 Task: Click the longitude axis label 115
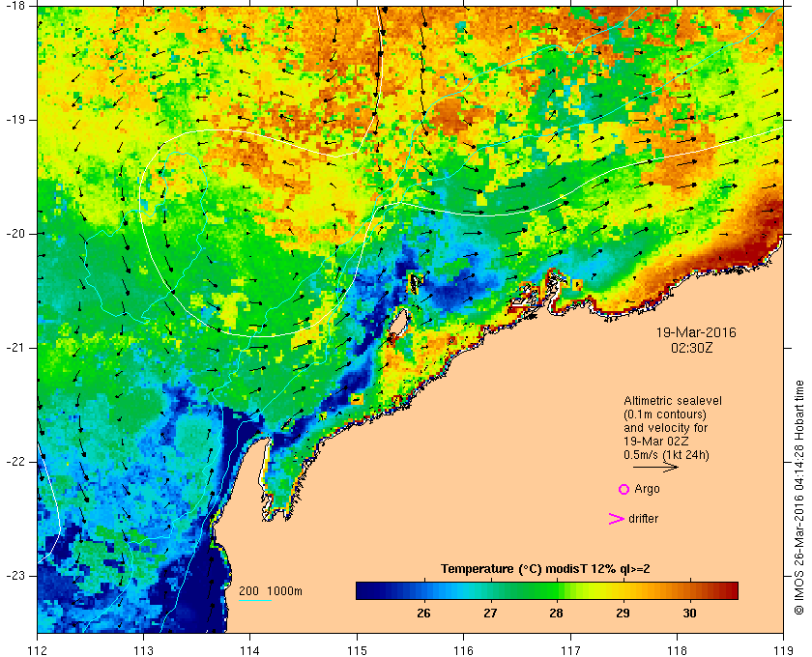(357, 650)
